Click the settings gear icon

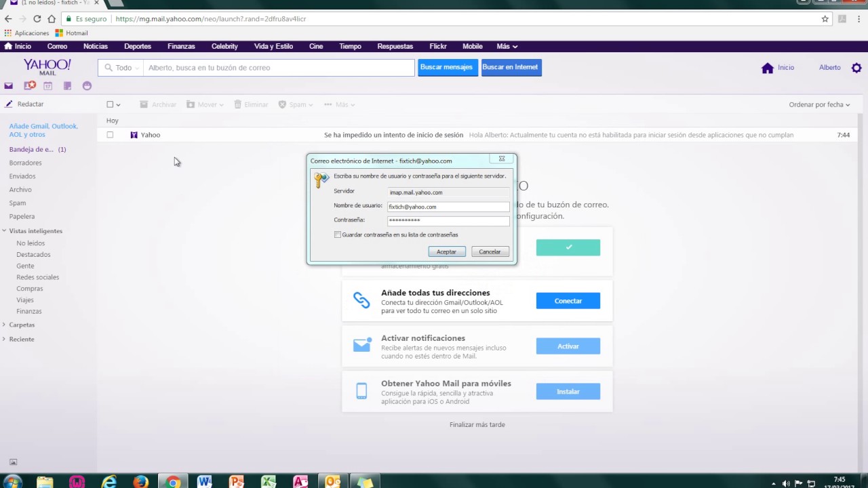[x=856, y=68]
